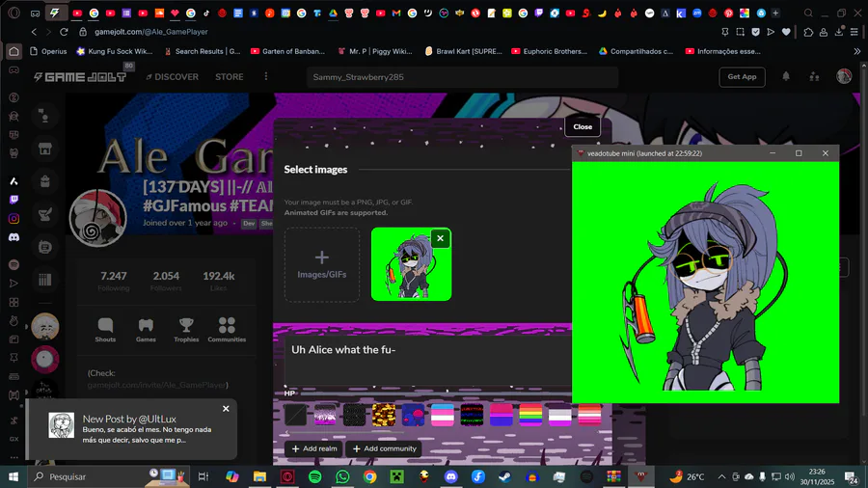Open the Games section
The image size is (868, 488).
[146, 330]
